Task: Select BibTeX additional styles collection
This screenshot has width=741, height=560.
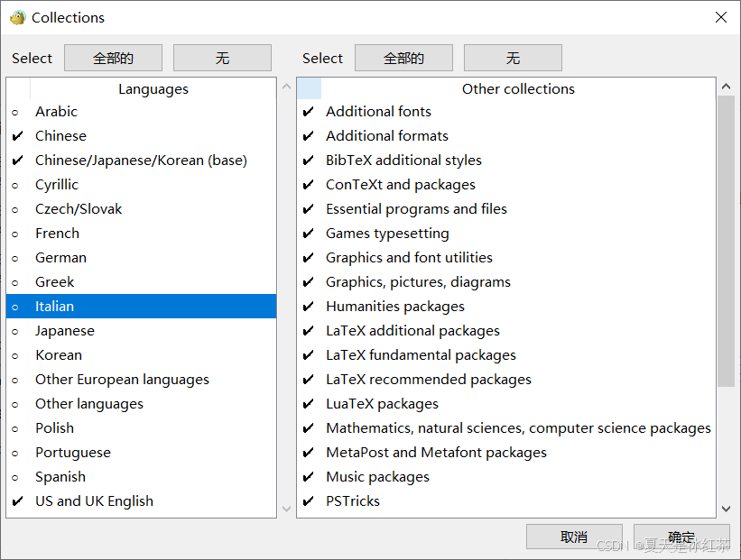Action: 506,161
